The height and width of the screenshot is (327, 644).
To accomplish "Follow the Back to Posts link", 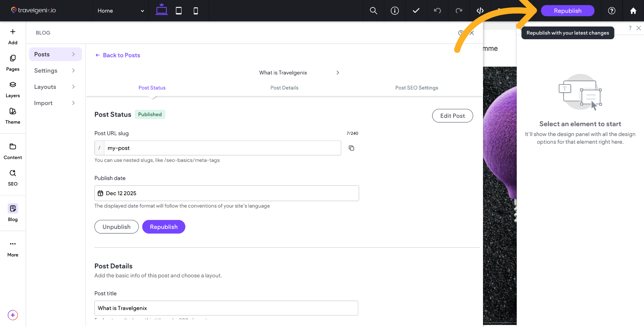I will coord(118,55).
